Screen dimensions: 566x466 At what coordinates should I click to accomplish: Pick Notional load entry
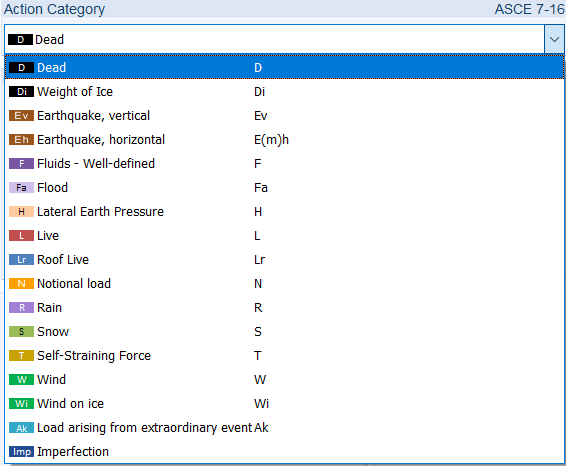[284, 284]
